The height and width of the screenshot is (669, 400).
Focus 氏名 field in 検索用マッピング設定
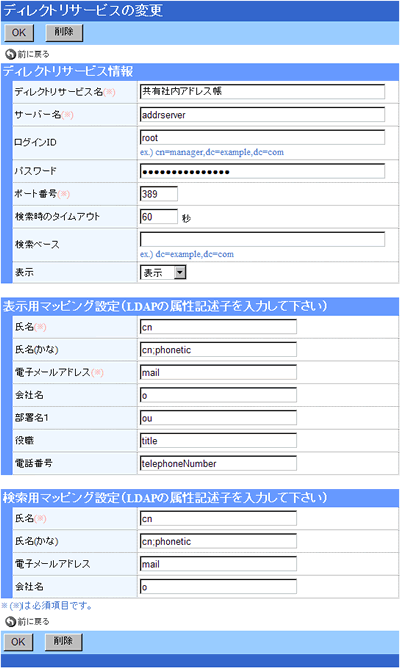(x=218, y=518)
